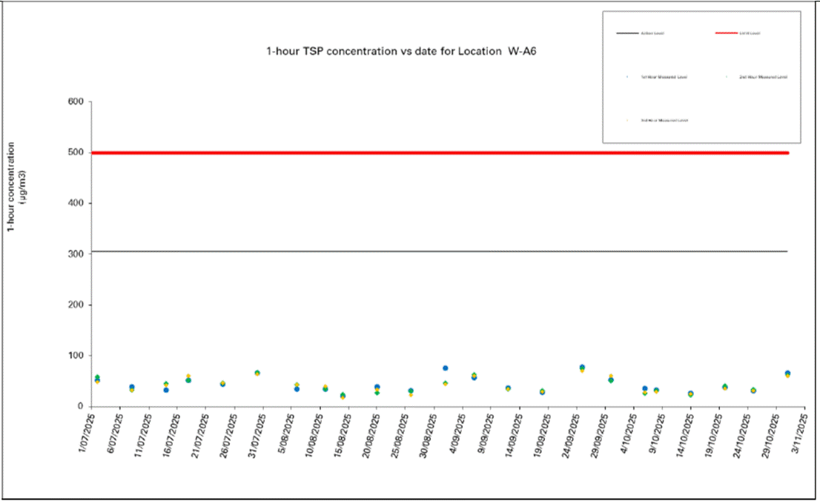The height and width of the screenshot is (504, 820).
Task: Select the 3rd Hour Measured Level legend entry
Action: pos(664,119)
